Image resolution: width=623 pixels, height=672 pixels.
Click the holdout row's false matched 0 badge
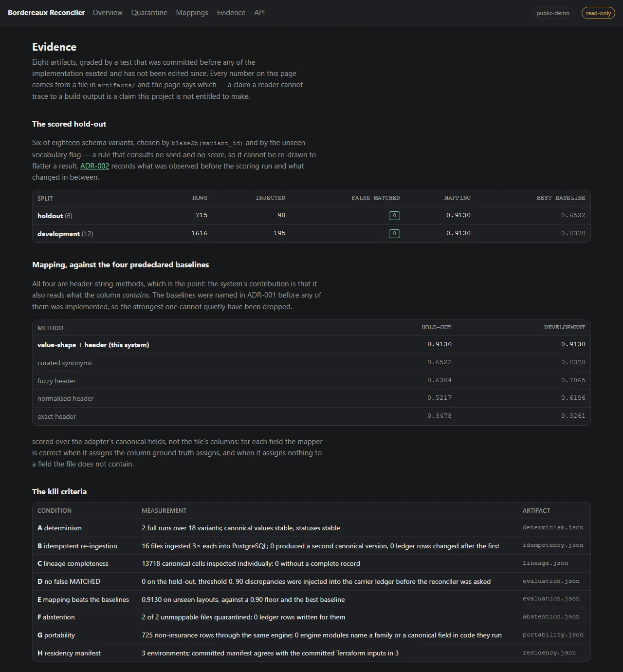[x=394, y=216]
